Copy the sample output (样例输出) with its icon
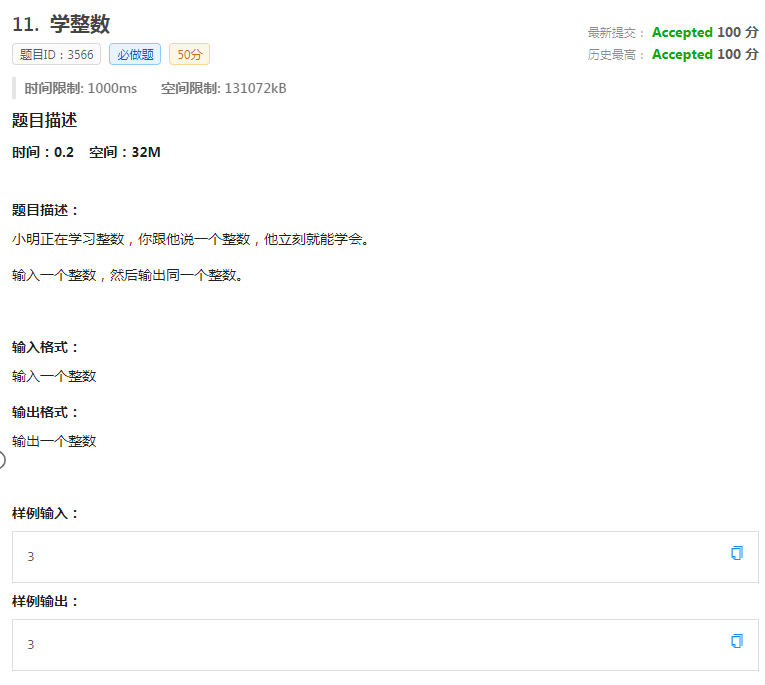765x685 pixels. coord(737,641)
